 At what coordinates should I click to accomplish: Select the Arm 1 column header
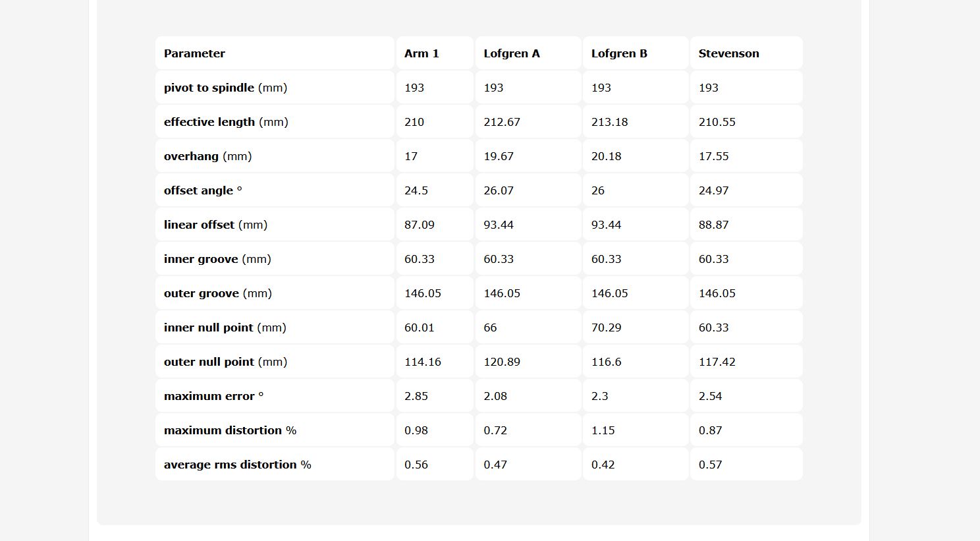click(422, 53)
